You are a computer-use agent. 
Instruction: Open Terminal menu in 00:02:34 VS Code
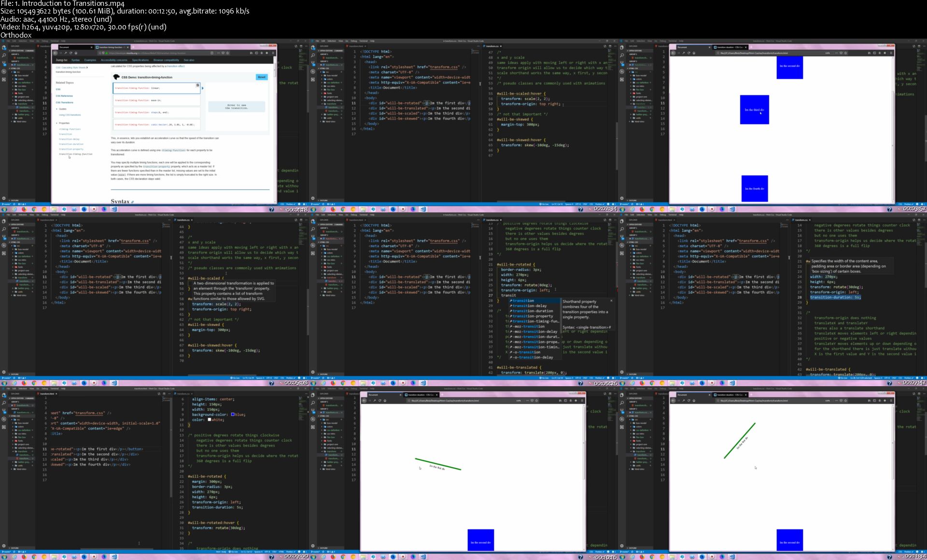pos(363,41)
